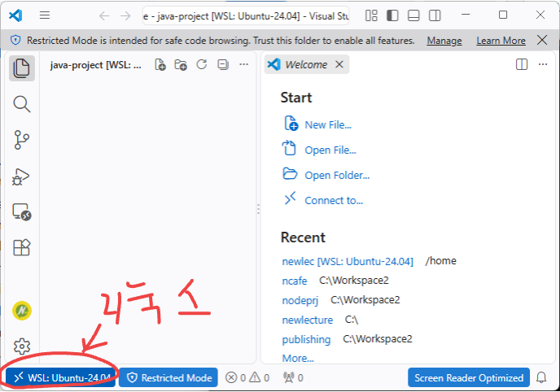Close the Welcome tab

(339, 64)
